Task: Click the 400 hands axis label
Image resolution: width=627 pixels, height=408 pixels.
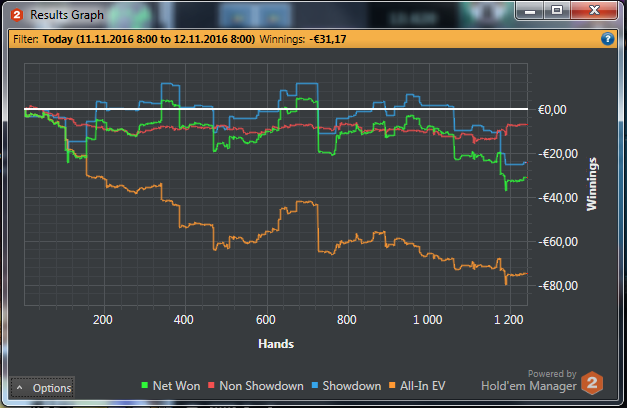Action: pos(184,320)
